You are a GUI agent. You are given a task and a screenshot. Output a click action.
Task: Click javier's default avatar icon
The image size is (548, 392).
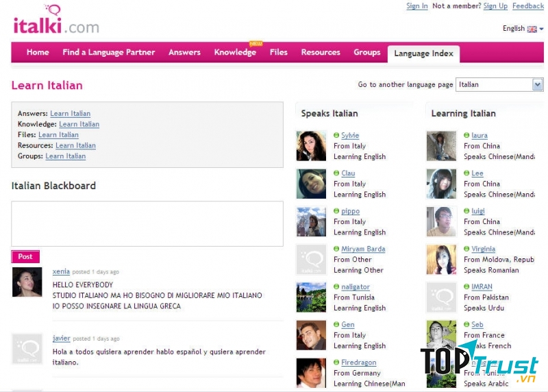27,349
